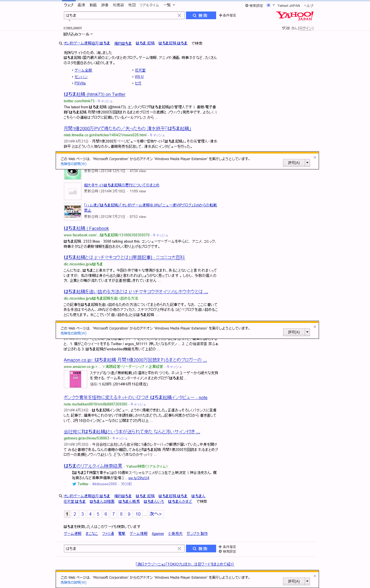Click 条件指定 plus beside the upper search button
The height and width of the screenshot is (588, 370).
[x=227, y=15]
